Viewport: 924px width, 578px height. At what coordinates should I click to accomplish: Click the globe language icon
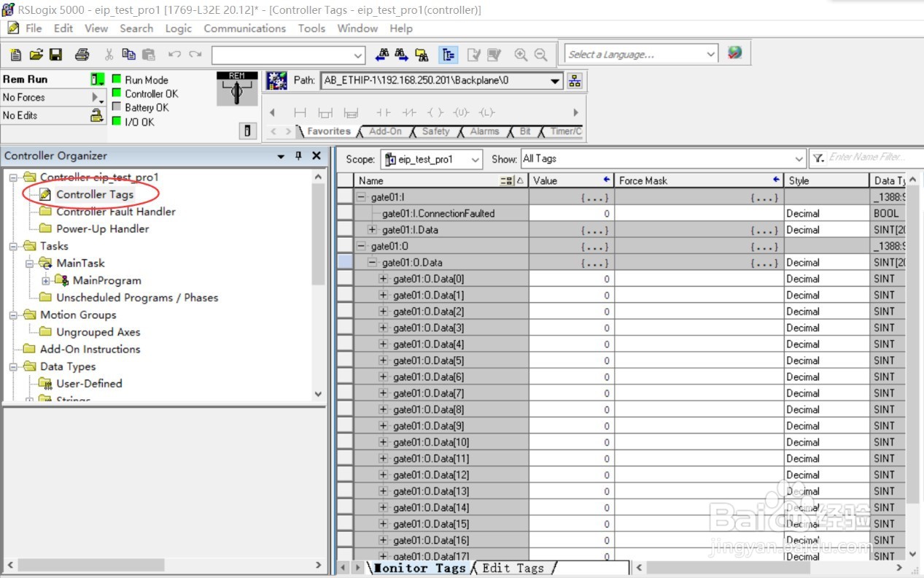click(734, 53)
